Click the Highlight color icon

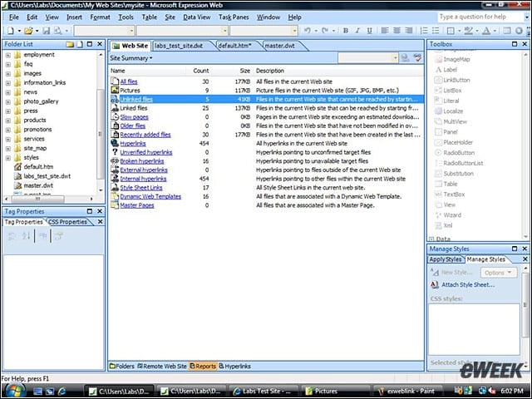(x=469, y=31)
